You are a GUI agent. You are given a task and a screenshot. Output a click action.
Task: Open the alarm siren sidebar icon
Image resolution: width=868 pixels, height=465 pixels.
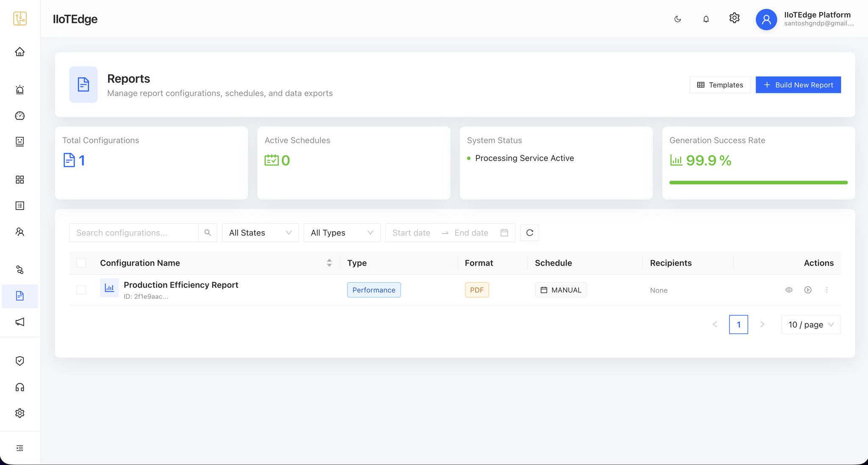click(x=19, y=90)
